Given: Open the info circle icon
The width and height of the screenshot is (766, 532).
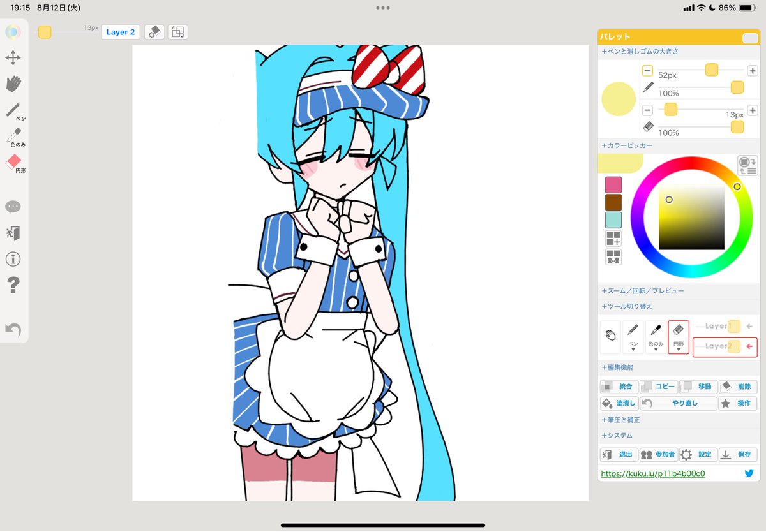Looking at the screenshot, I should (13, 259).
